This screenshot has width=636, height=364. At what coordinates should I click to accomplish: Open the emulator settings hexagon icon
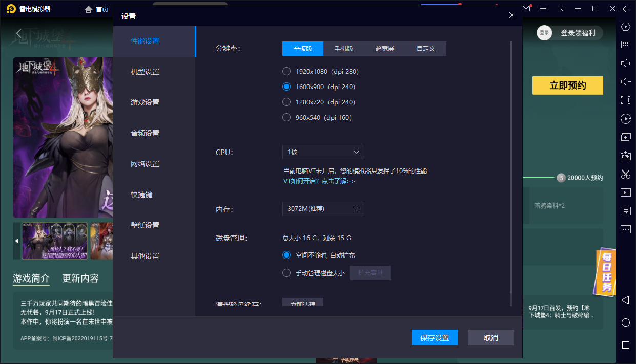tap(625, 27)
